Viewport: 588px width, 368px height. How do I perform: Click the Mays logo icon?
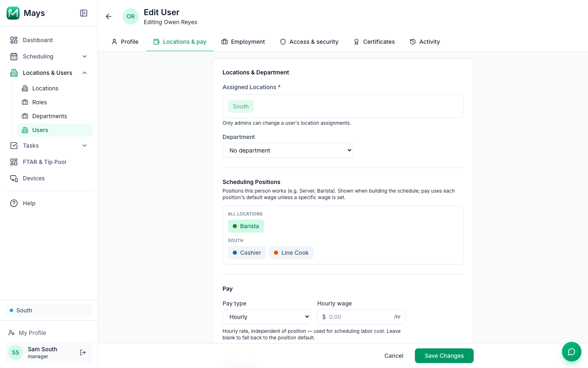(13, 13)
